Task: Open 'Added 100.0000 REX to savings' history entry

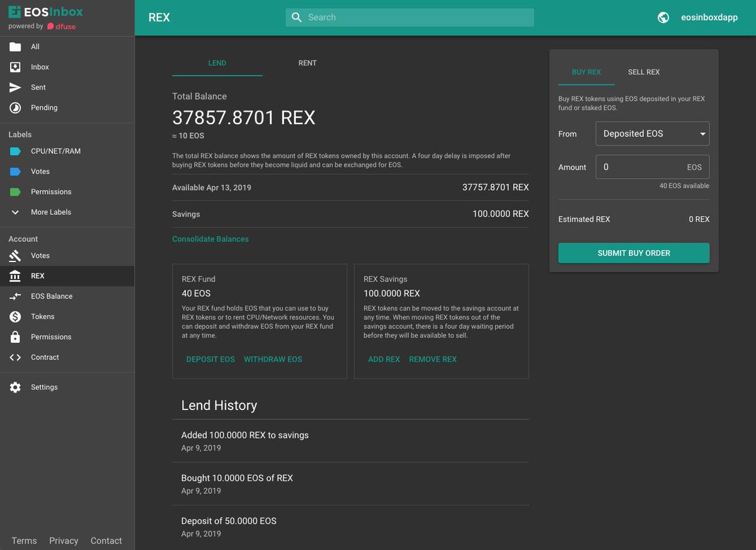Action: (x=351, y=441)
